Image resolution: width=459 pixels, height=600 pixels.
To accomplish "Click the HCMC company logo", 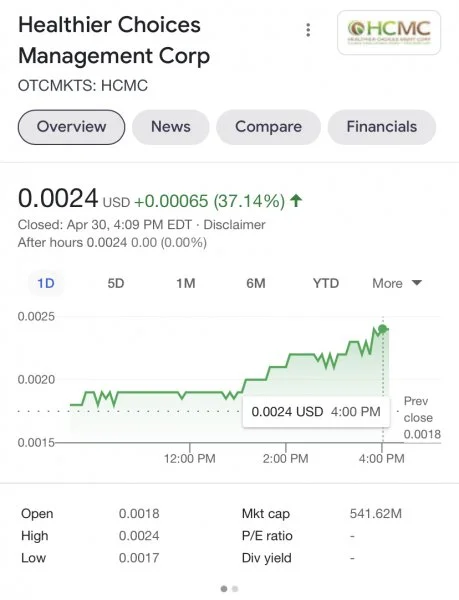I will [x=389, y=33].
